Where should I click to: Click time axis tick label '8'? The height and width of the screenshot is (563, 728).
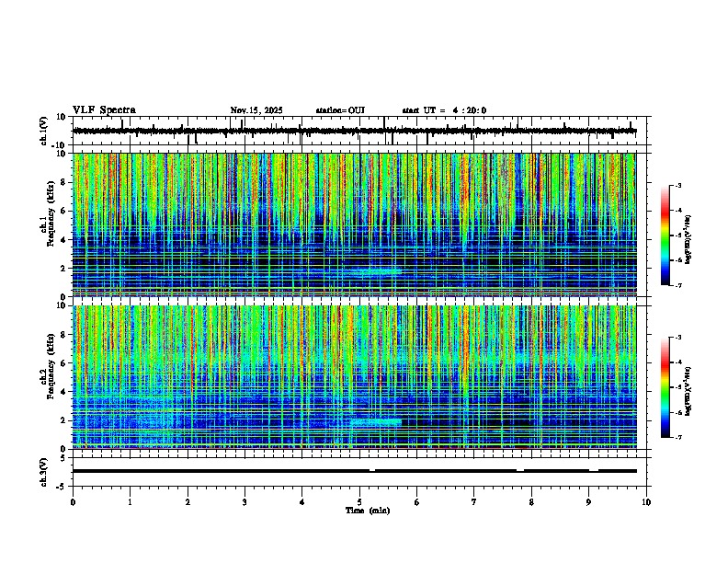(531, 502)
